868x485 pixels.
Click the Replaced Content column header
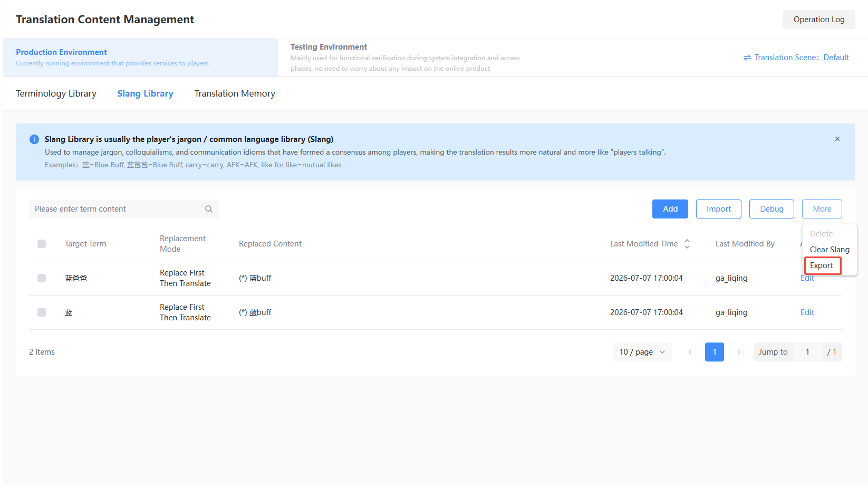coord(270,244)
